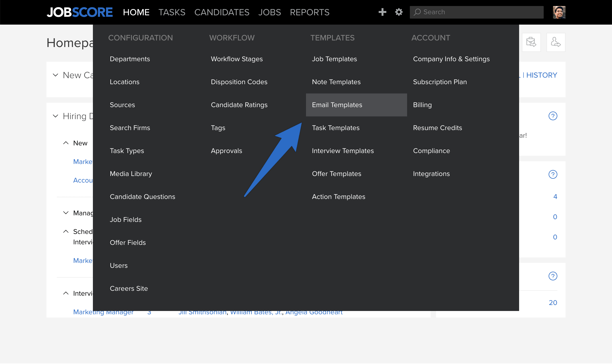Click the HISTORY link
612x364 pixels.
(542, 75)
